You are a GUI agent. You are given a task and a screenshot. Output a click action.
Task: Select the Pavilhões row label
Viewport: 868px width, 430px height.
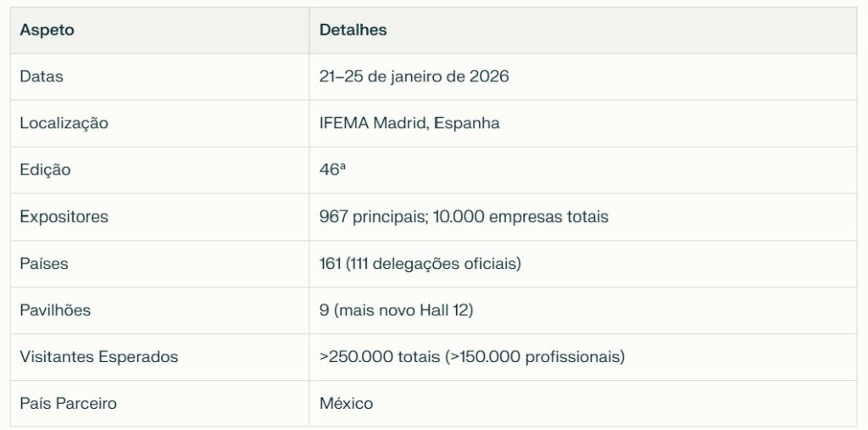pos(55,310)
